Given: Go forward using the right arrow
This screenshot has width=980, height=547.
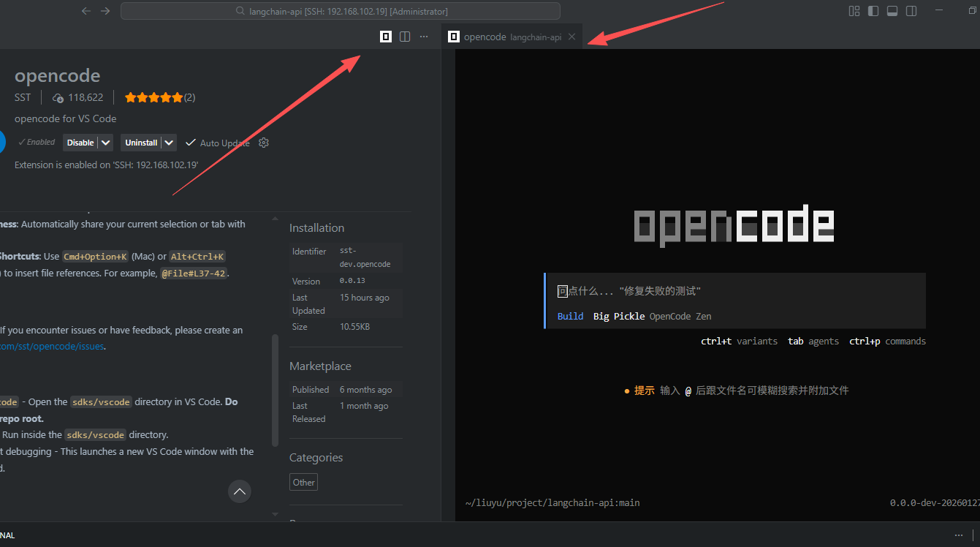Looking at the screenshot, I should point(105,11).
